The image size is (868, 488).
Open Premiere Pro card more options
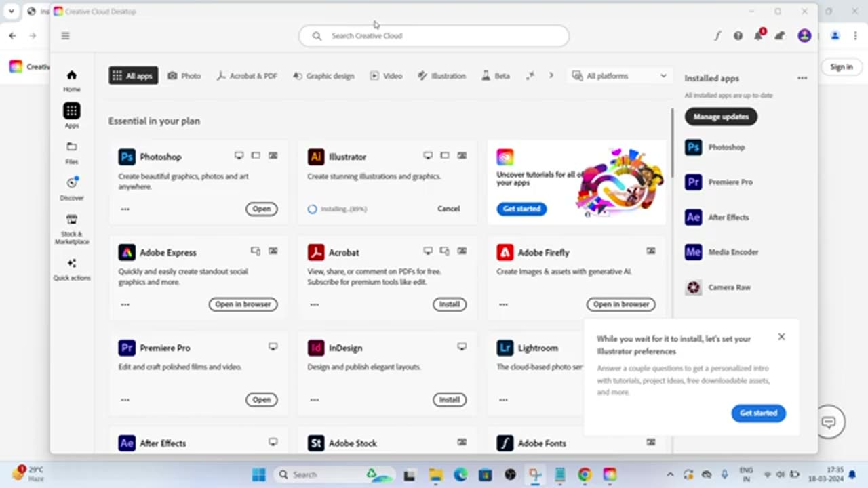coord(125,400)
